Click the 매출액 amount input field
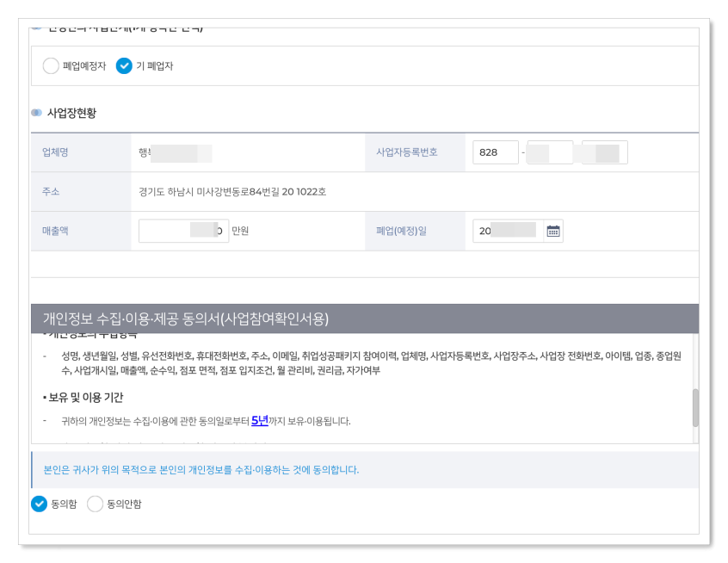Screen dimensions: 728x563 point(182,230)
